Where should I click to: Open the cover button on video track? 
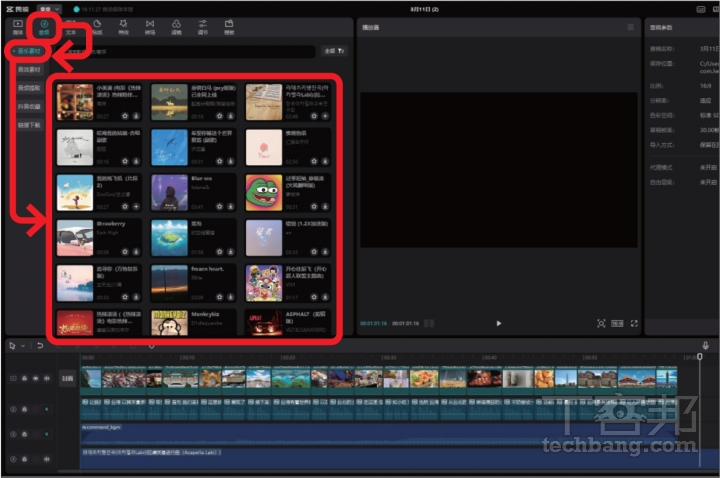tap(68, 378)
